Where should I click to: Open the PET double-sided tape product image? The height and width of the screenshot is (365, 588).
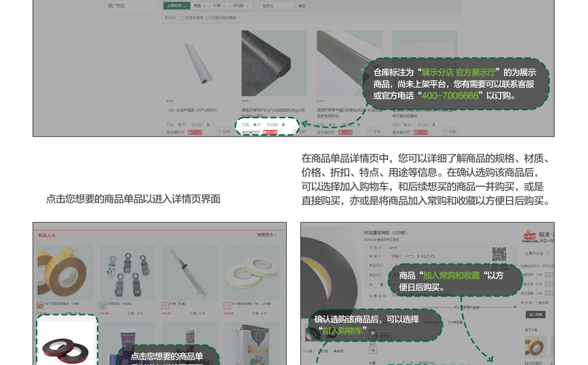[65, 273]
